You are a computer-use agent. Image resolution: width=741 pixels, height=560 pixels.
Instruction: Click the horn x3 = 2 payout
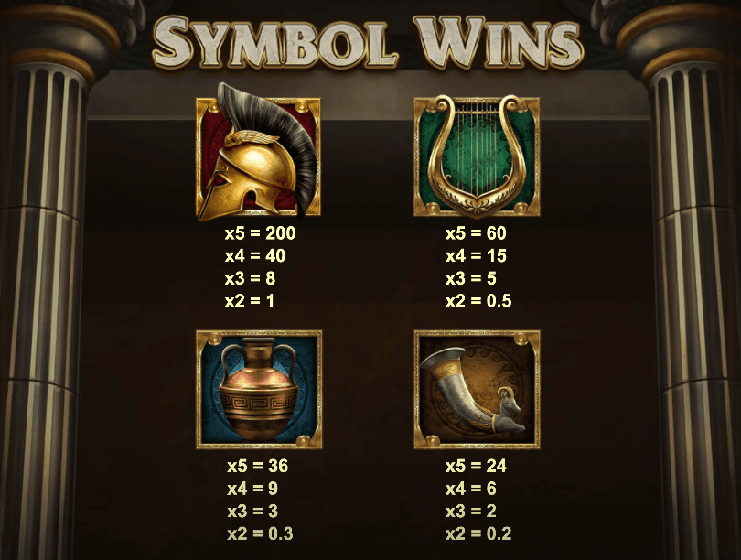471,512
